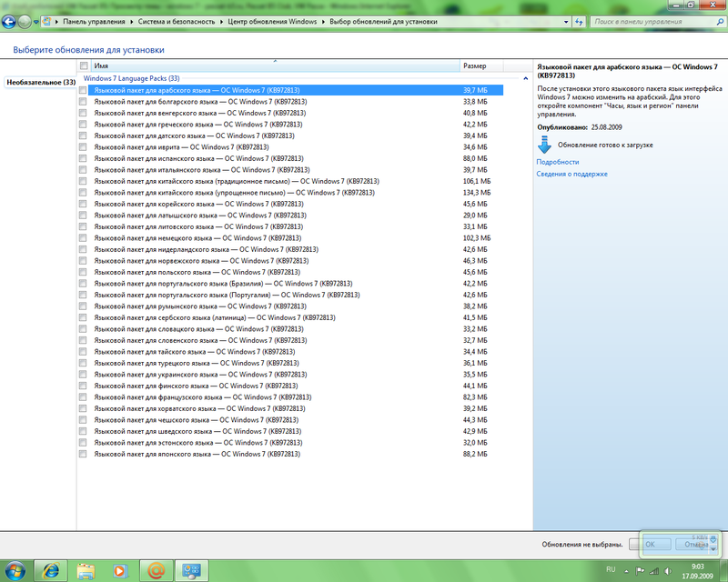Viewport: 728px width, 582px height.
Task: Click the RU language indicator
Action: coord(611,569)
